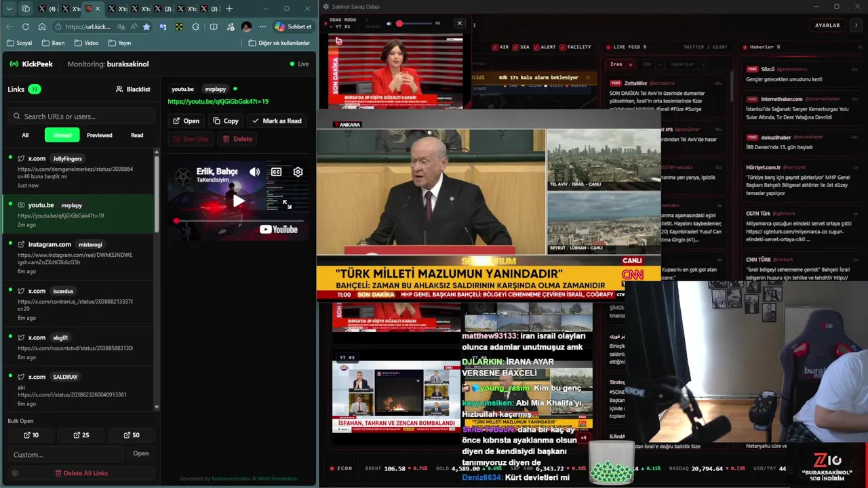Mute the Odak Modu speaker icon
This screenshot has width=868, height=488.
point(389,24)
